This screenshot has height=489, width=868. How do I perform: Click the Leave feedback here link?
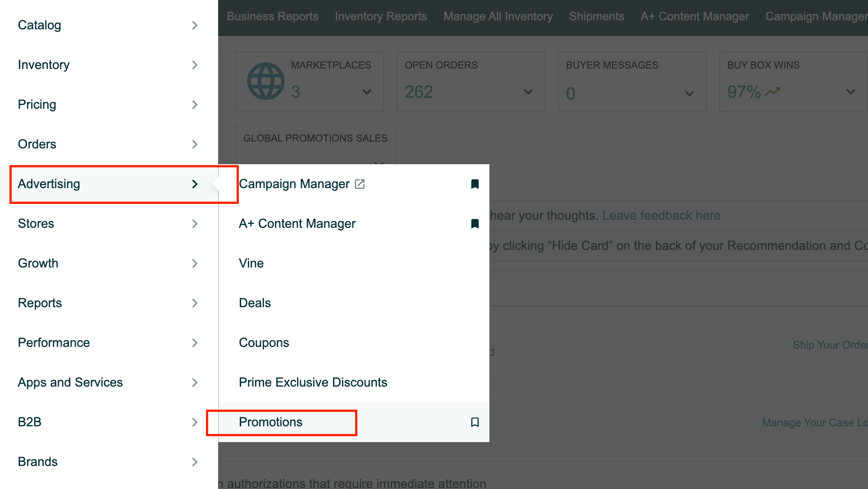(x=661, y=216)
